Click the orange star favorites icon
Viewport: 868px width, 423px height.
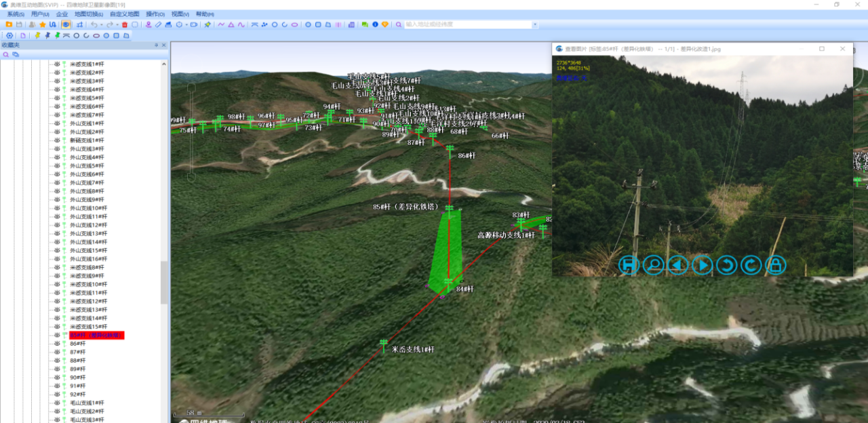coord(42,24)
